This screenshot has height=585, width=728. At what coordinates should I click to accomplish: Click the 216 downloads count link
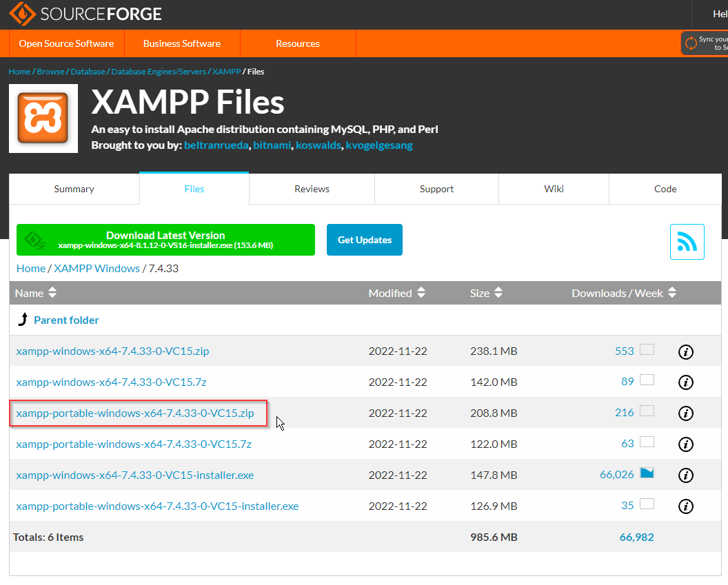pos(625,413)
